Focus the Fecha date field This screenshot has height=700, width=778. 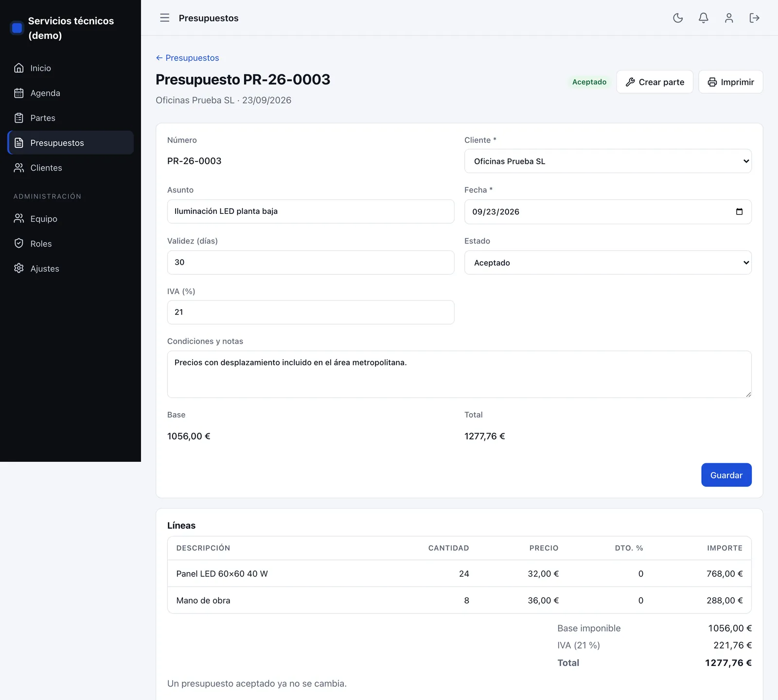click(608, 211)
